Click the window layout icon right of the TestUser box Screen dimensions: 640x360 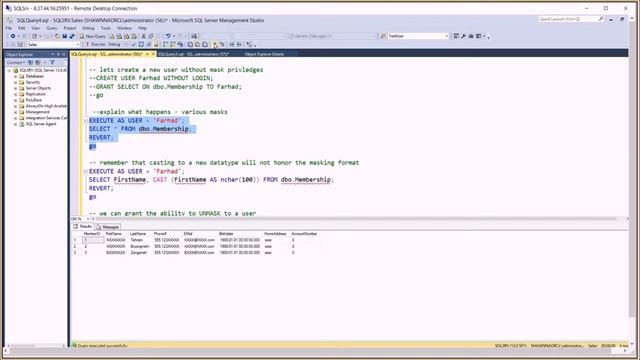click(x=456, y=36)
